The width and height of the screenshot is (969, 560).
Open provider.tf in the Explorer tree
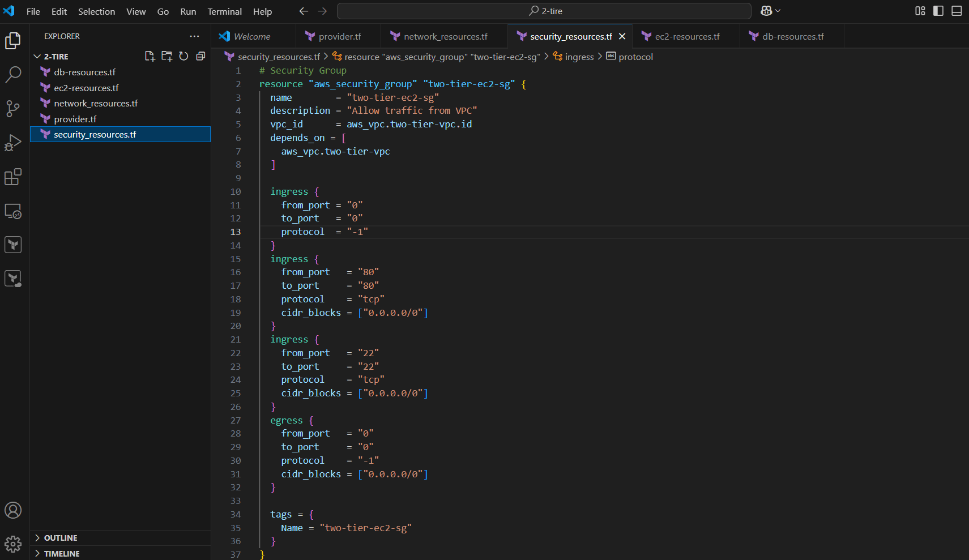pos(120,119)
